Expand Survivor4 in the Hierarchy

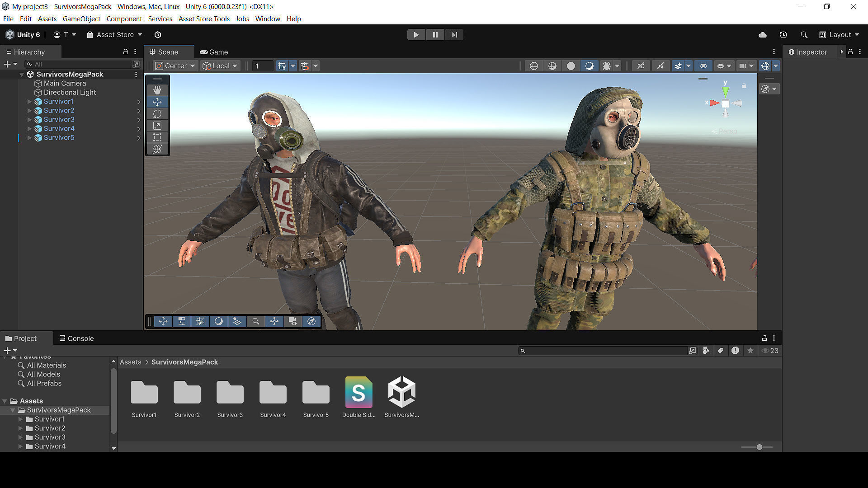(29, 129)
